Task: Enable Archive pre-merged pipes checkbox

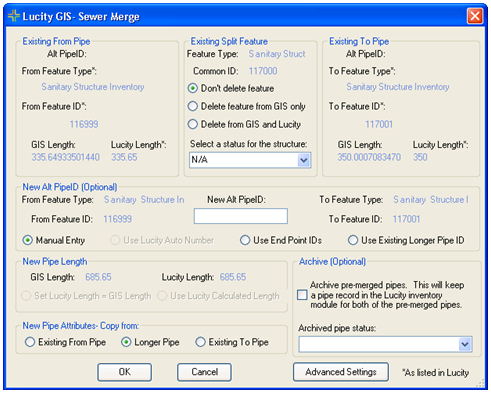Action: [x=302, y=295]
